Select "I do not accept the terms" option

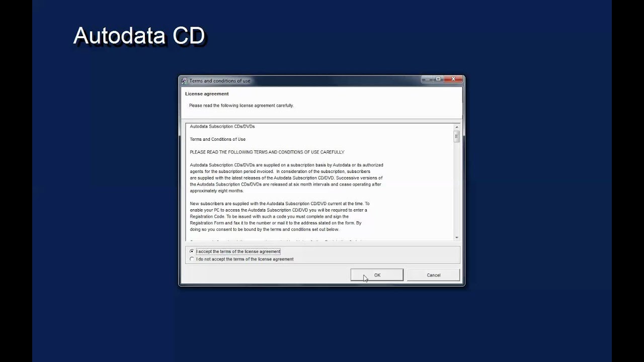192,259
